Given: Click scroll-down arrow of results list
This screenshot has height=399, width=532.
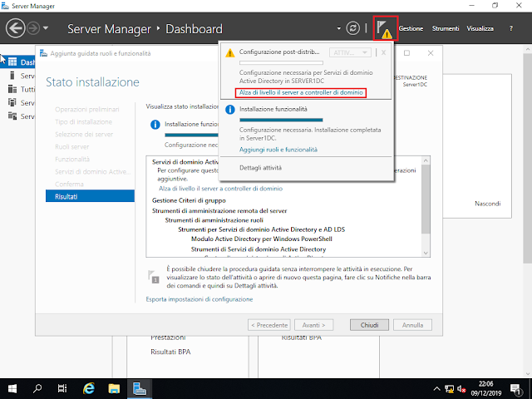Looking at the screenshot, I should (x=426, y=253).
